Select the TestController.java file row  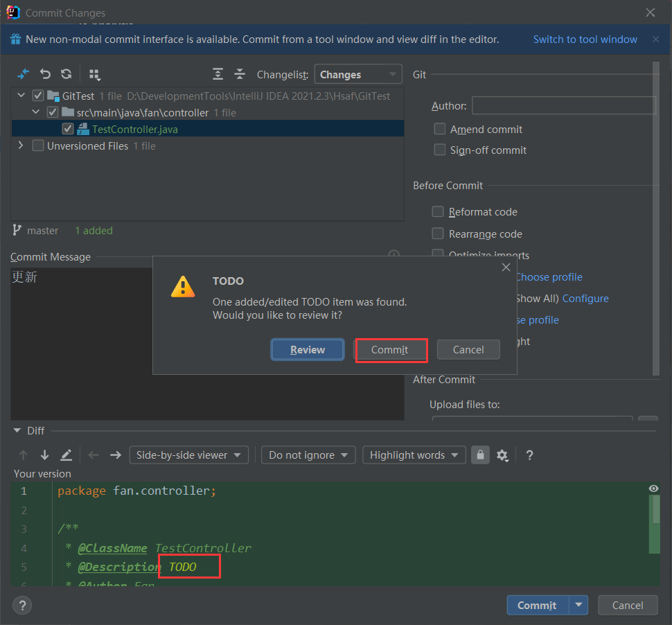tap(207, 129)
